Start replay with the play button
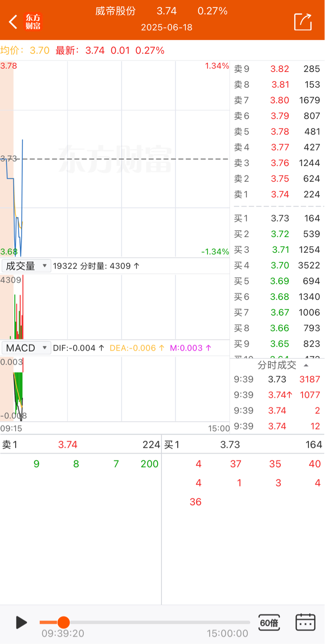Screen dimensions: 325x644 click(x=21, y=622)
